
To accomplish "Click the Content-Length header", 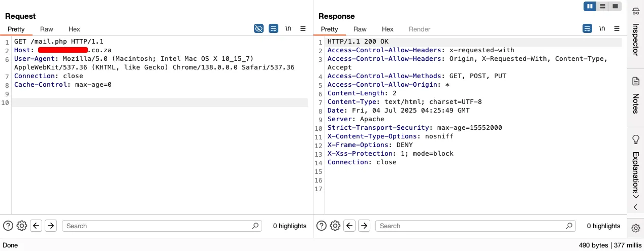I will (x=362, y=93).
